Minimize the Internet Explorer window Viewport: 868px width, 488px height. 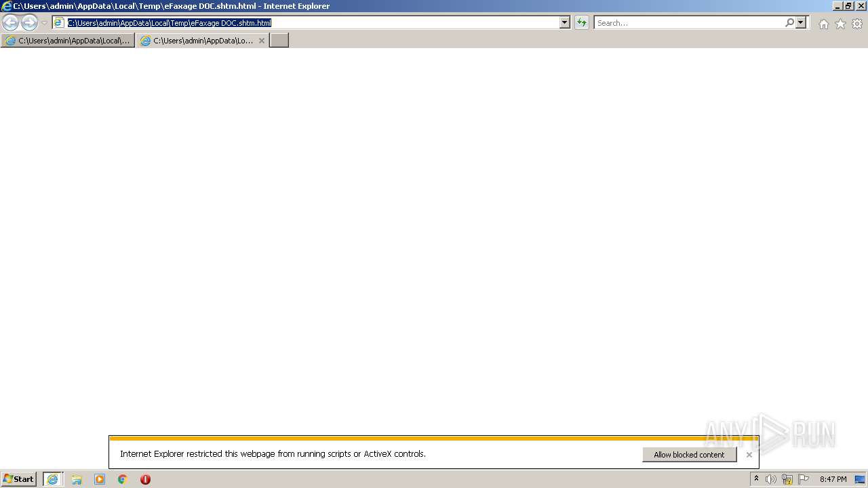pos(837,5)
